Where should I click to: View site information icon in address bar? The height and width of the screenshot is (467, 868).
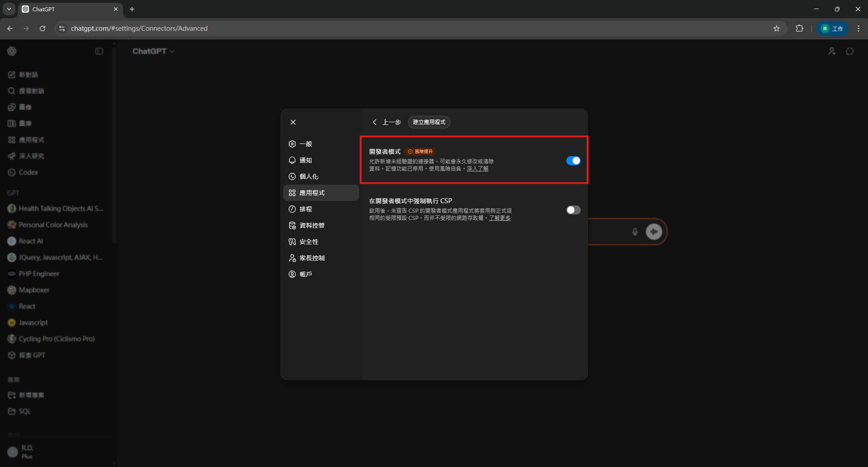(x=62, y=29)
